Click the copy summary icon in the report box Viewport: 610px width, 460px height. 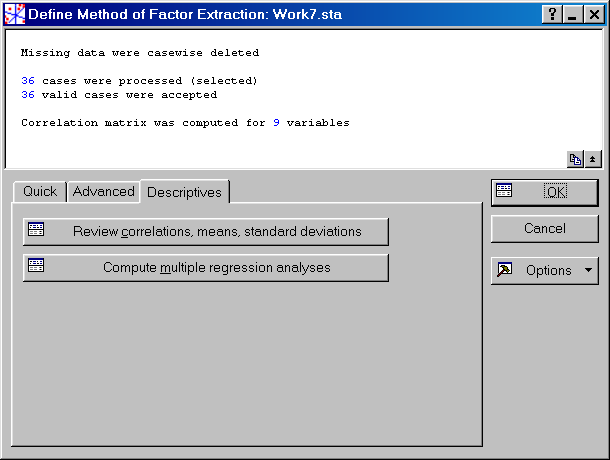(x=575, y=159)
